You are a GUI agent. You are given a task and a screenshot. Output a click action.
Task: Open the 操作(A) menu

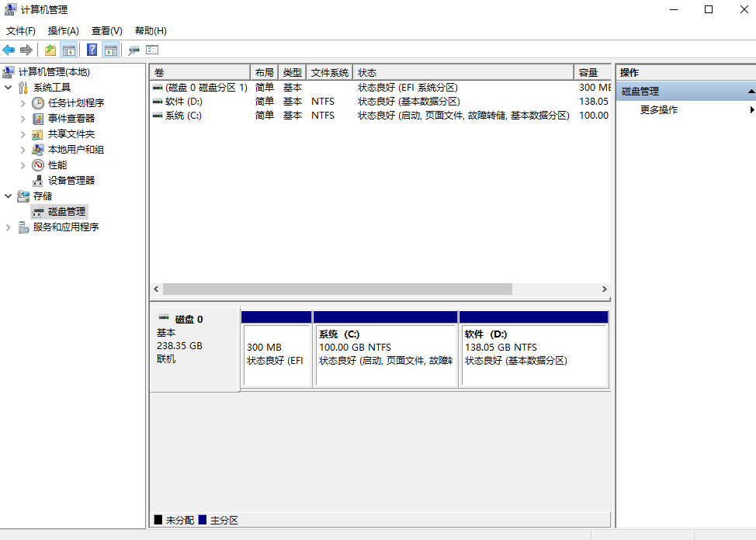(62, 30)
